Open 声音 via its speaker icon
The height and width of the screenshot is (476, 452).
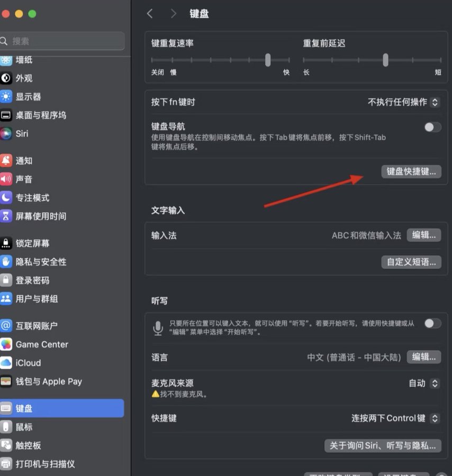tap(6, 179)
